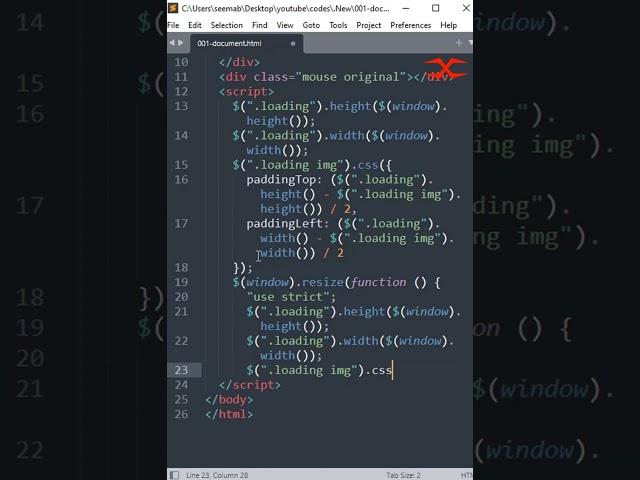The height and width of the screenshot is (480, 640).
Task: Close the unsaved 001-document.html tab dot
Action: [x=293, y=43]
